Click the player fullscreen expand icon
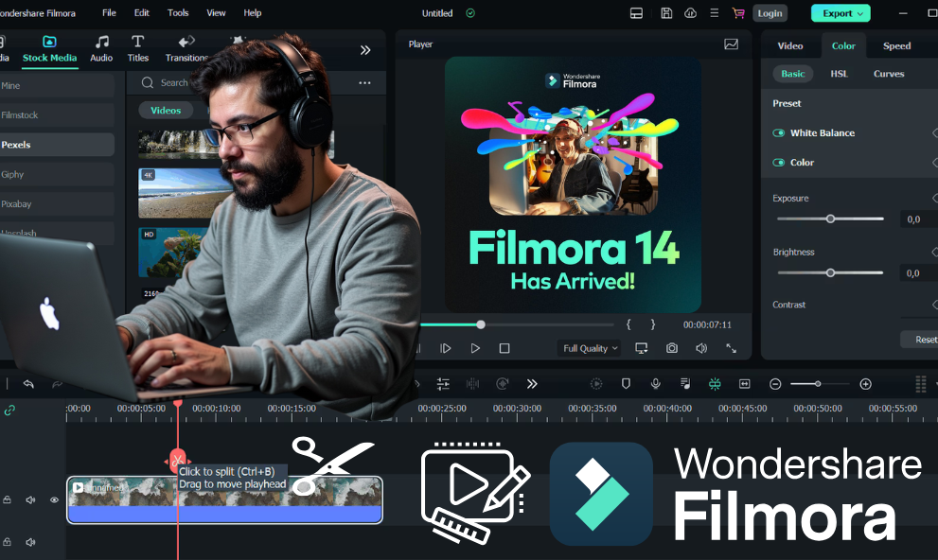Viewport: 938px width, 560px height. tap(731, 348)
